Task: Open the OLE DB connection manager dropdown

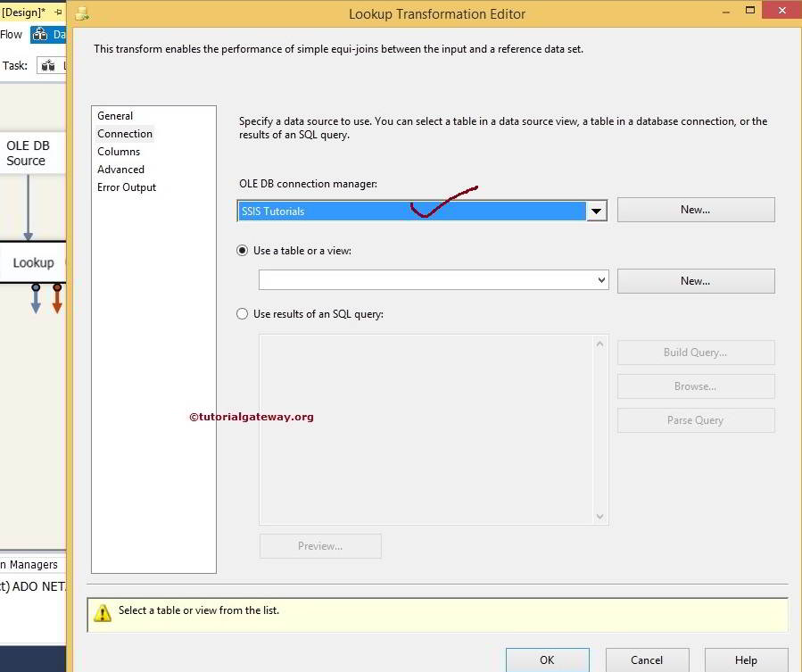Action: [597, 211]
